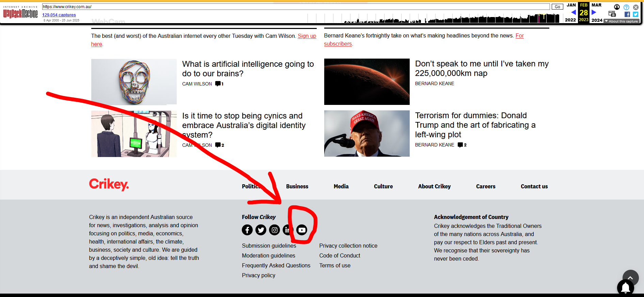This screenshot has height=297, width=644.
Task: Click the scroll-to-top chevron button
Action: [x=630, y=278]
